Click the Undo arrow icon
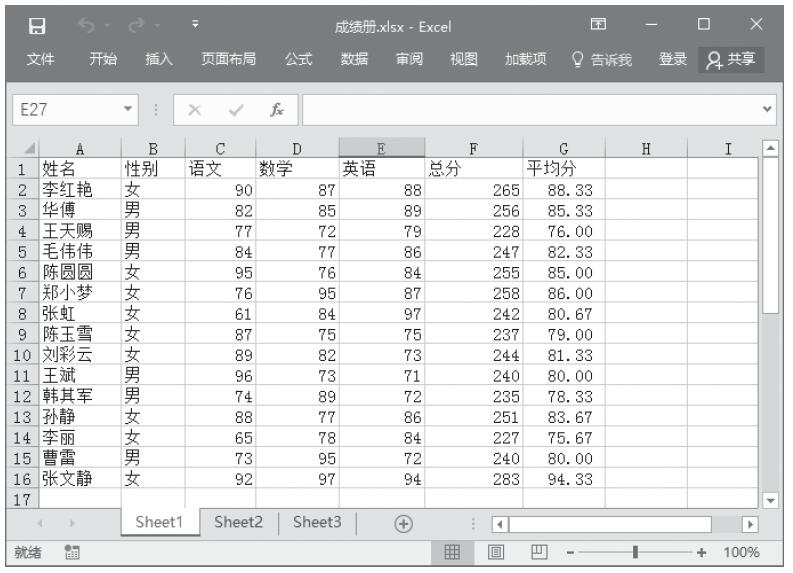The image size is (793, 573). [87, 26]
